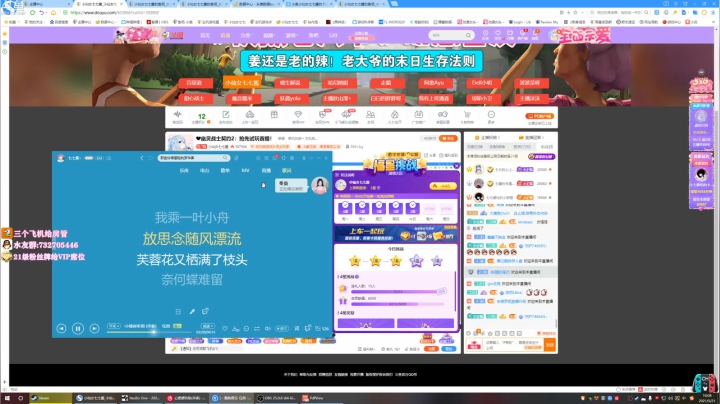Like the current song with heart icon
The width and height of the screenshot is (720, 404).
225,328
